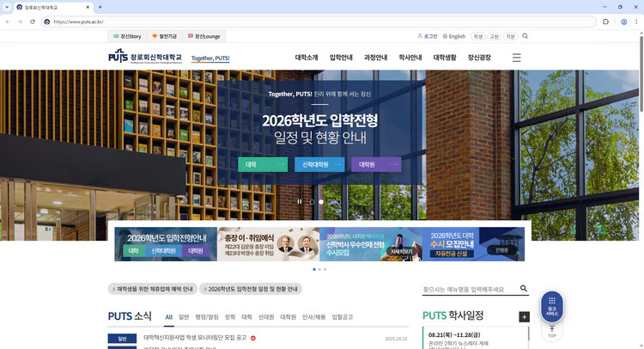Expand PUTS 학사일정 with the plus icon
644x349 pixels.
coord(524,317)
